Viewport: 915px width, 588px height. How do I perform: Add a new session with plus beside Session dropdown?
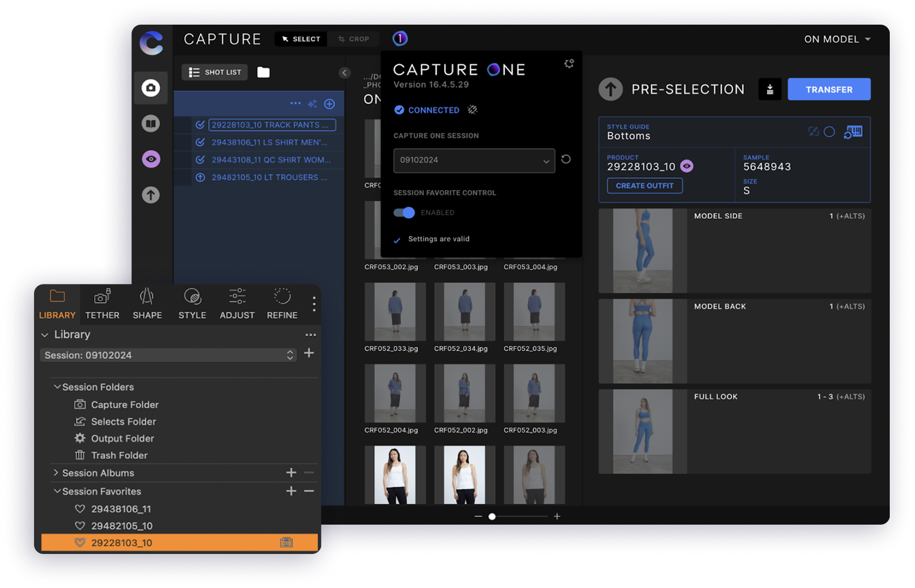[309, 353]
